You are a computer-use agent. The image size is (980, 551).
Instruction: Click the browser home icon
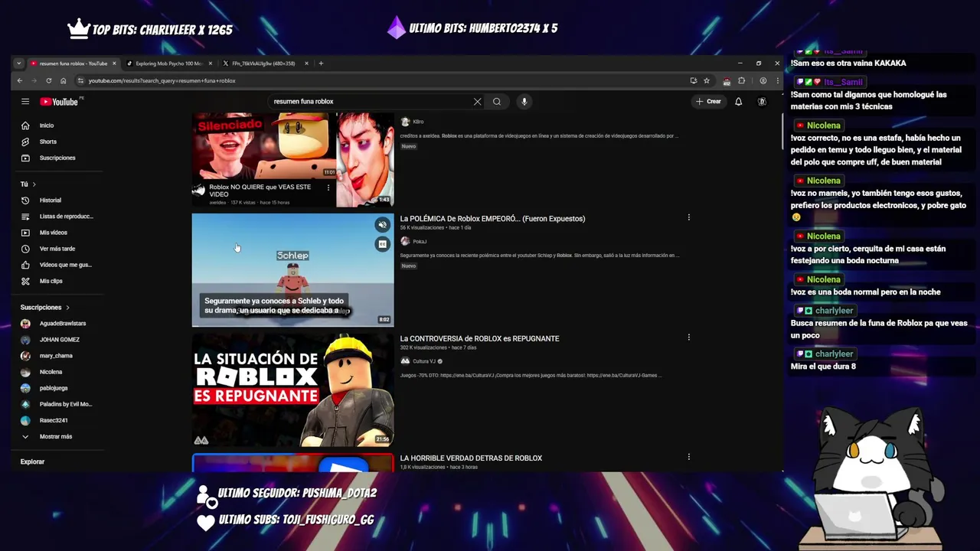(64, 80)
